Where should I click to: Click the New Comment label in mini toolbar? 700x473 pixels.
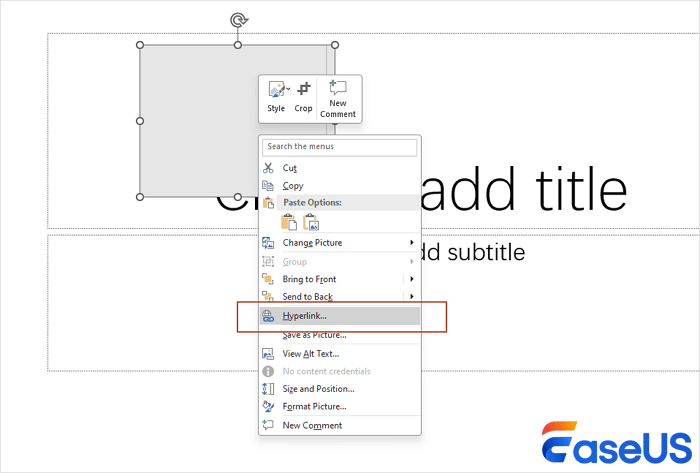coord(338,108)
